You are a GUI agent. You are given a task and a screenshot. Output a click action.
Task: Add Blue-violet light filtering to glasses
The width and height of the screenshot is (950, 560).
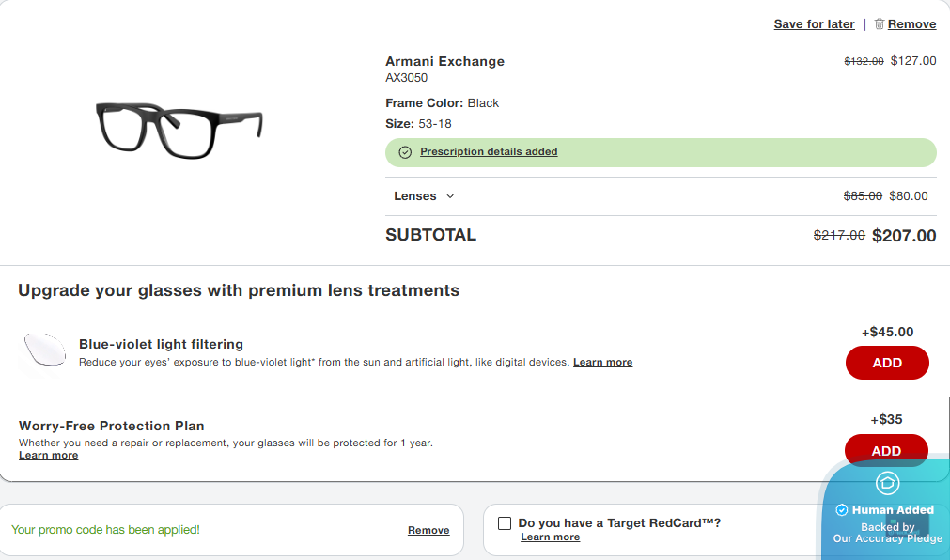(887, 363)
